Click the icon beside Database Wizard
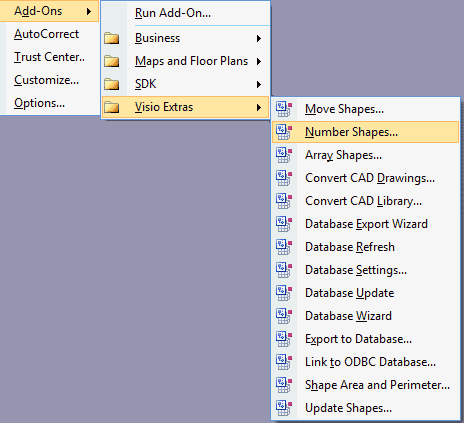Screen dimensions: 464x423 point(284,316)
